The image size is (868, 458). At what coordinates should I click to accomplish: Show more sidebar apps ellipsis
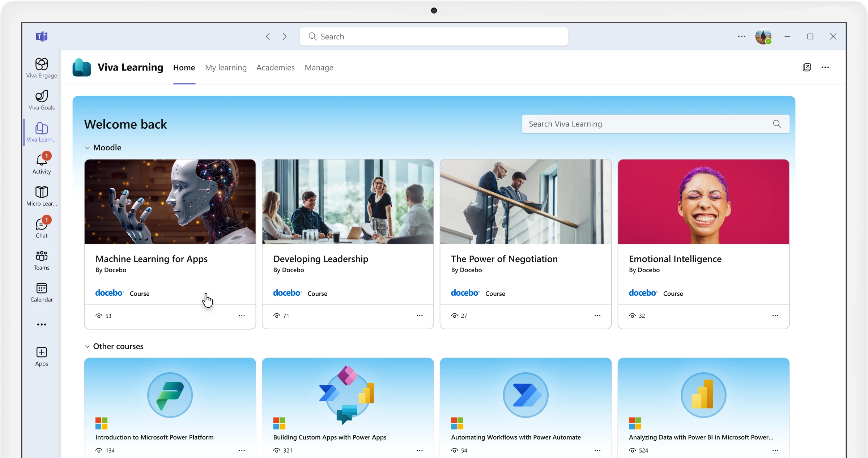click(42, 325)
